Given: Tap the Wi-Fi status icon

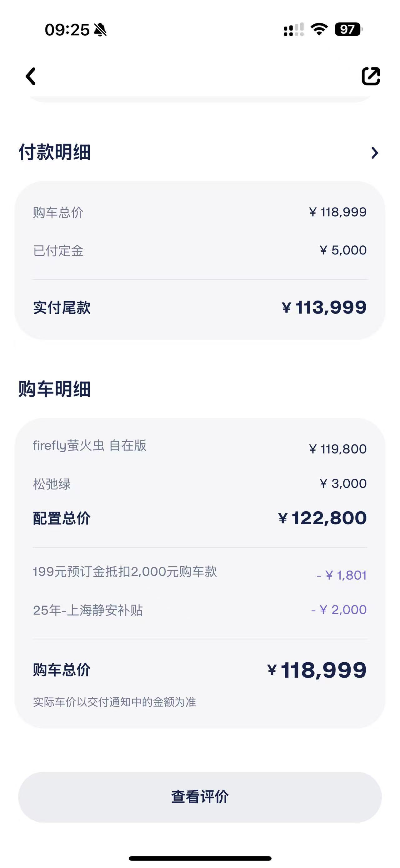Looking at the screenshot, I should [319, 29].
